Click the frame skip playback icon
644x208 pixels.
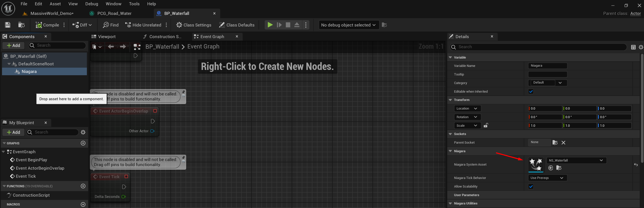(279, 25)
